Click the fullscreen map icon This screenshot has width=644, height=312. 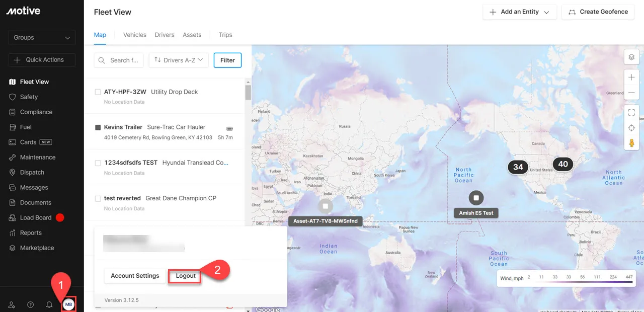631,112
